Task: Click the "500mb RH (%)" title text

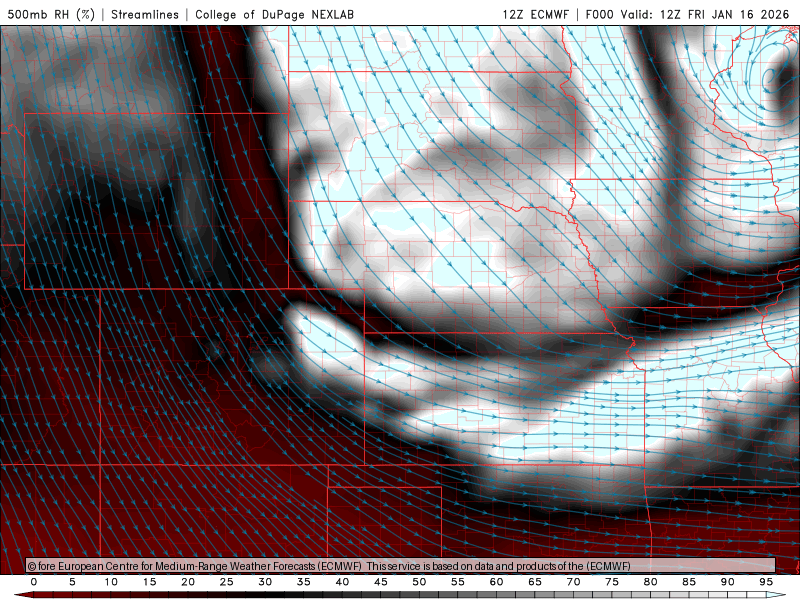Action: coord(51,14)
